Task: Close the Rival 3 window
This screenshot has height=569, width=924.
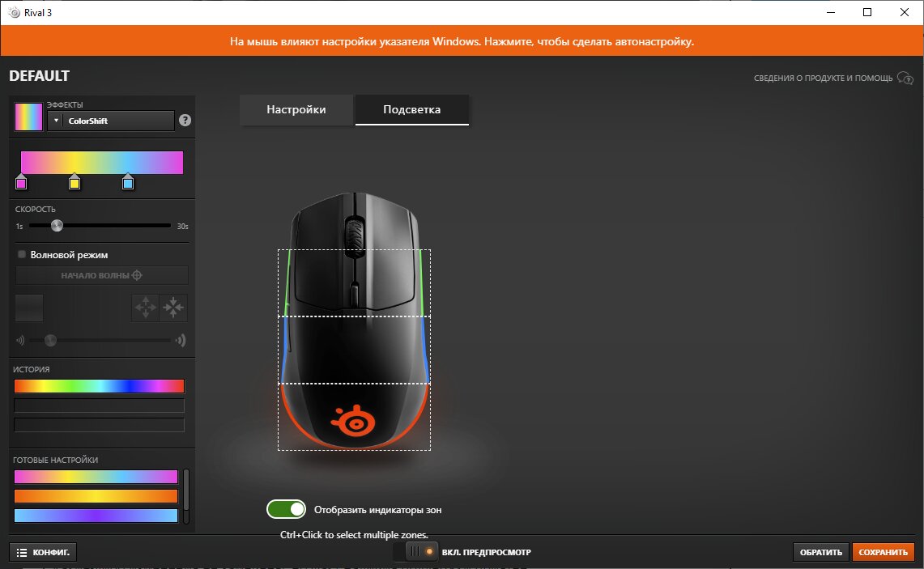Action: [x=905, y=12]
